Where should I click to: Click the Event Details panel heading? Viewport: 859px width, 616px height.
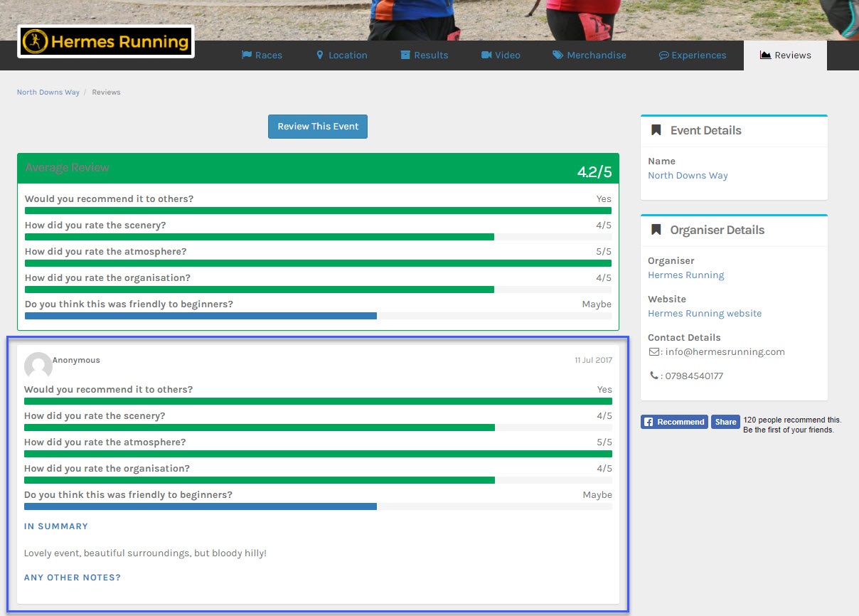coord(705,131)
